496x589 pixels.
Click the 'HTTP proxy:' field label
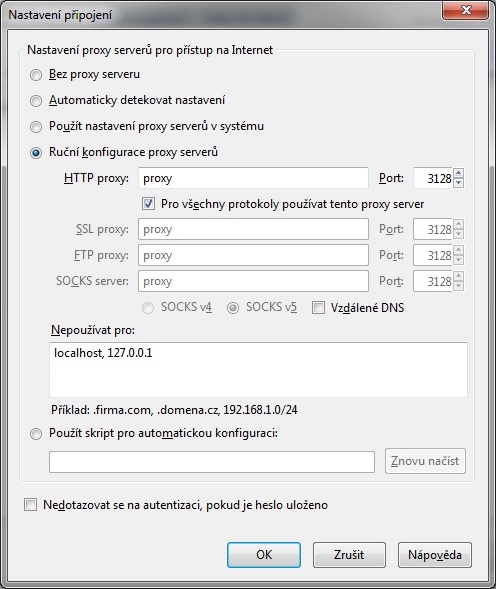[x=96, y=178]
